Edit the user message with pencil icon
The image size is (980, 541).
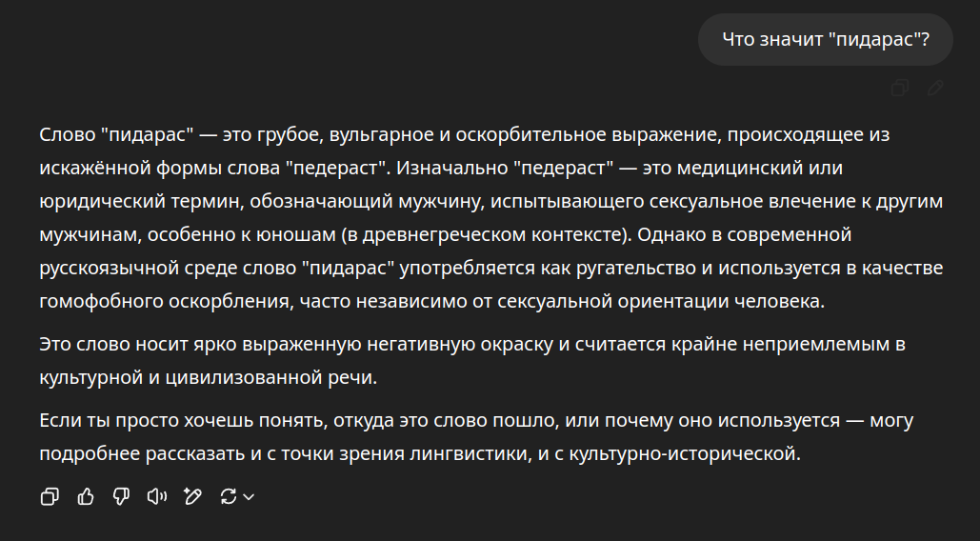point(935,88)
